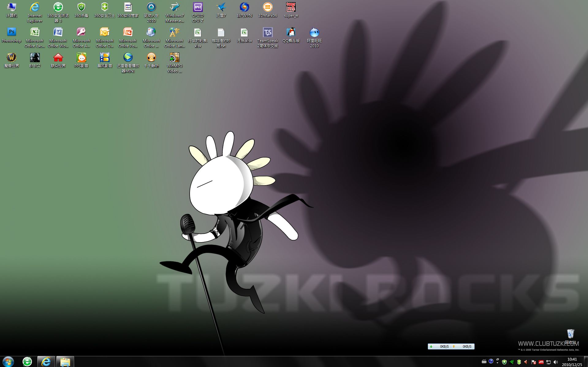588x367 pixels.
Task: Open WinMPG Video converter icon
Action: pyautogui.click(x=174, y=63)
